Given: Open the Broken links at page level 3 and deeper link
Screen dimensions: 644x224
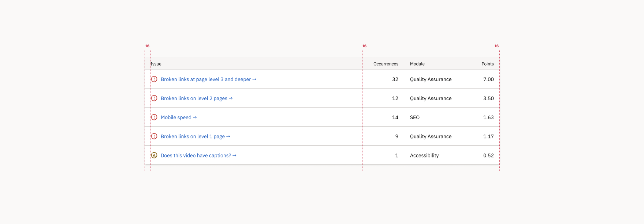Looking at the screenshot, I should coord(208,79).
